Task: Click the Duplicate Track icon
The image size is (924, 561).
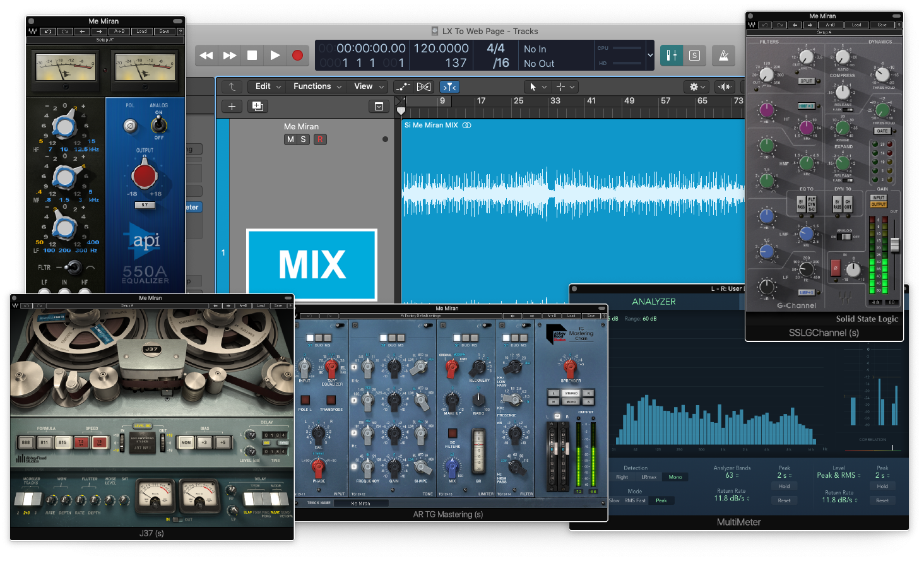Action: tap(258, 107)
